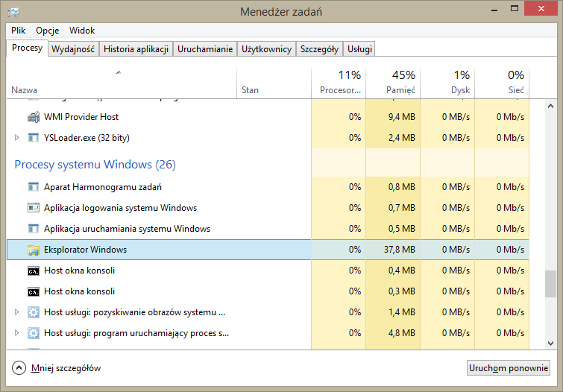
Task: Click the WMI Provider Host process icon
Action: (34, 117)
